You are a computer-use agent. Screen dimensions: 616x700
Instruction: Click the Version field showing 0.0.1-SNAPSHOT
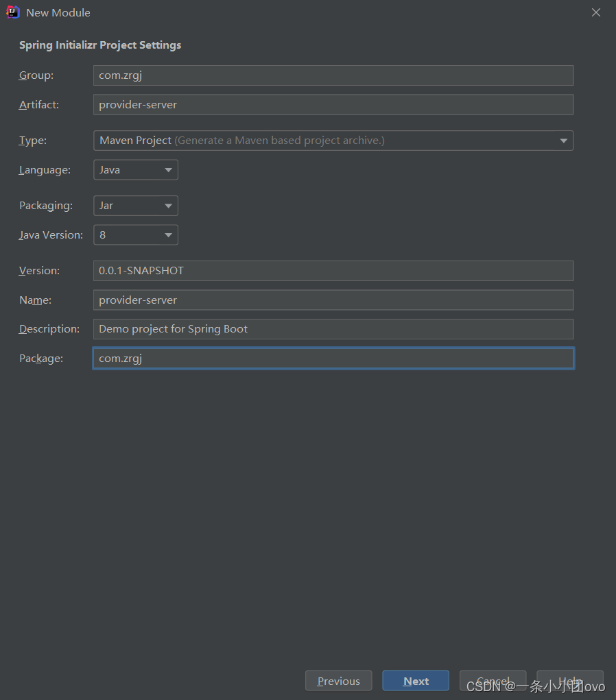[x=333, y=271]
